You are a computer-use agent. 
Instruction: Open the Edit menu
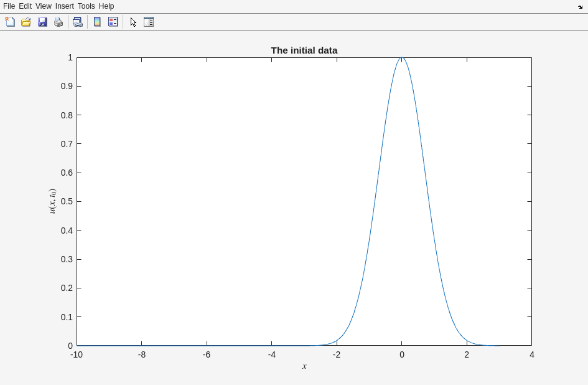25,6
